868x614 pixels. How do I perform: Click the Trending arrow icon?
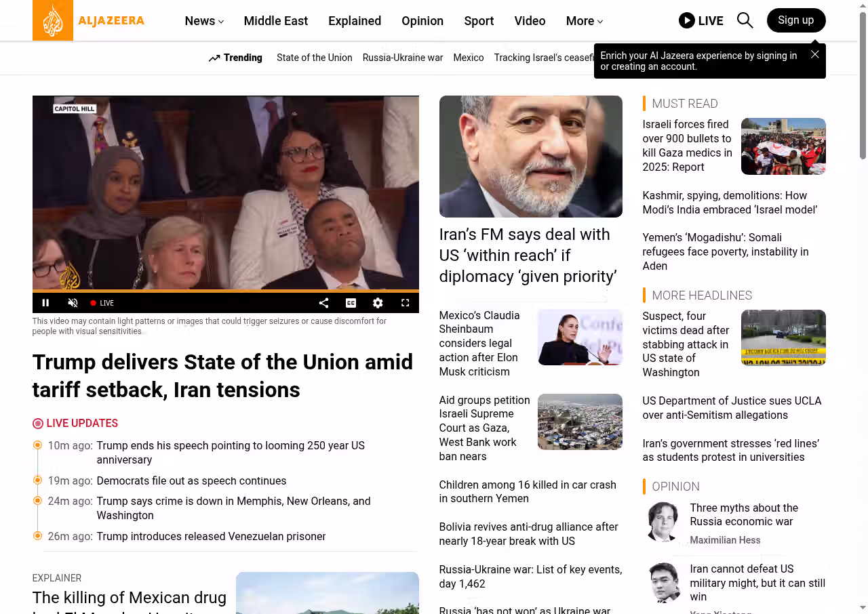[x=214, y=58]
